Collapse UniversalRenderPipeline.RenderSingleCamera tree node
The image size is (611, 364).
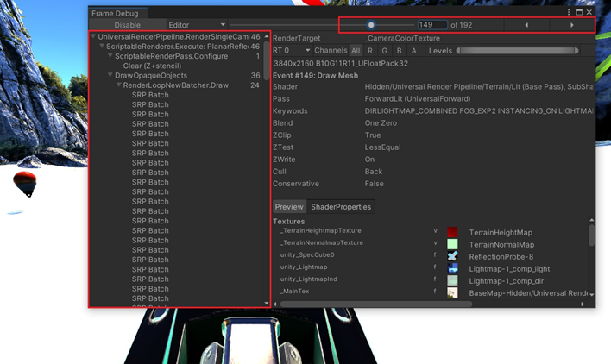[93, 36]
